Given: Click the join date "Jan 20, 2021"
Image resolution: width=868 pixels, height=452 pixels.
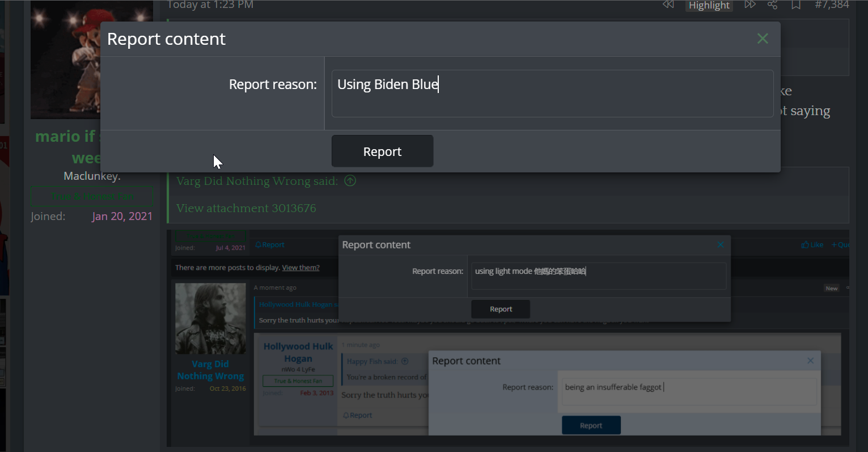Looking at the screenshot, I should pos(122,216).
